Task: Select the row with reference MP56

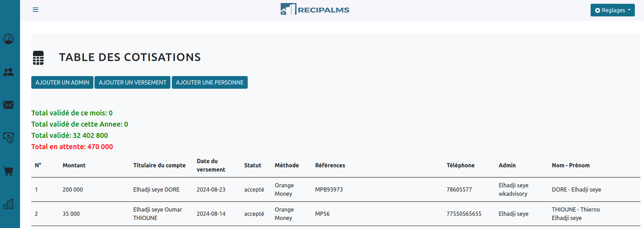Action: [322, 214]
